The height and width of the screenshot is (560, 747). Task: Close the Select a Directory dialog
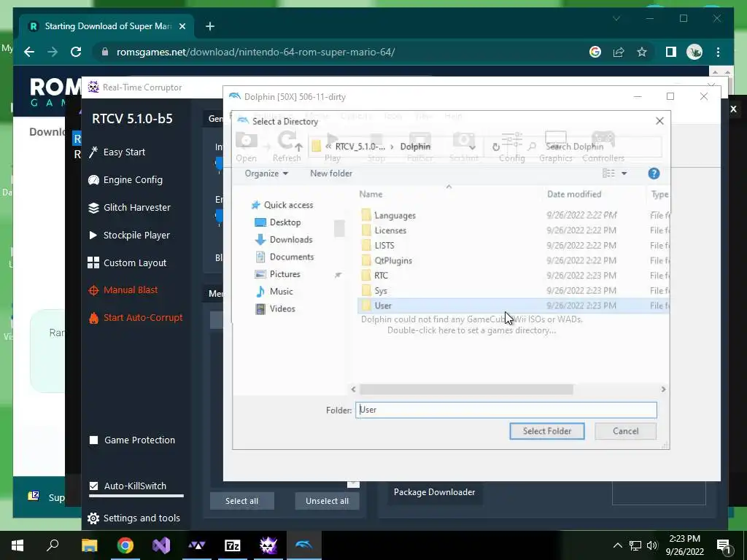pos(659,121)
